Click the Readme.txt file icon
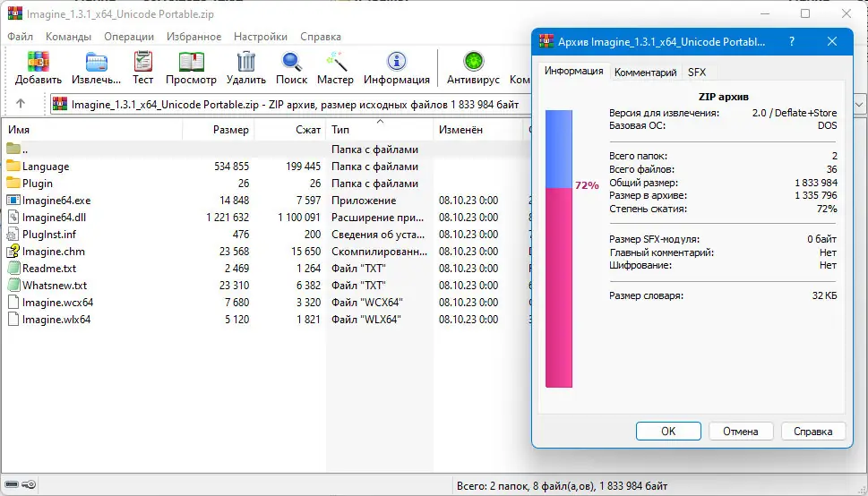The height and width of the screenshot is (496, 868). click(13, 269)
